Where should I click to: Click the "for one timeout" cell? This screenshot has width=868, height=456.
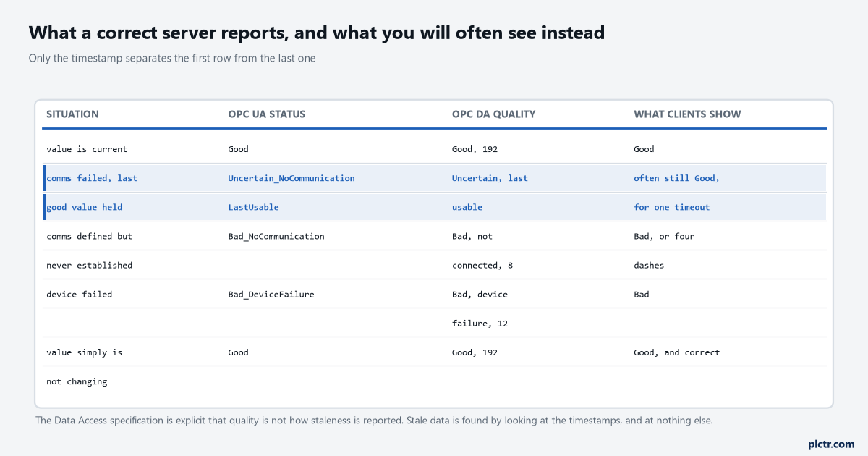[671, 207]
